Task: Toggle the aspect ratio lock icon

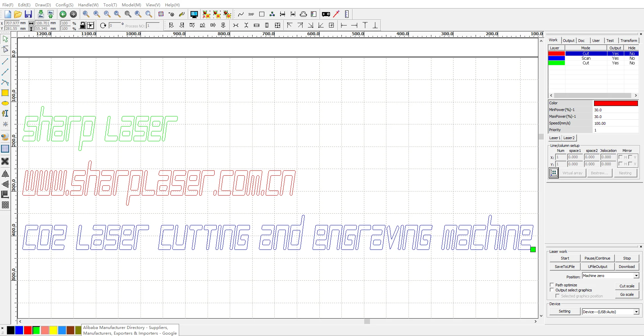Action: click(83, 25)
